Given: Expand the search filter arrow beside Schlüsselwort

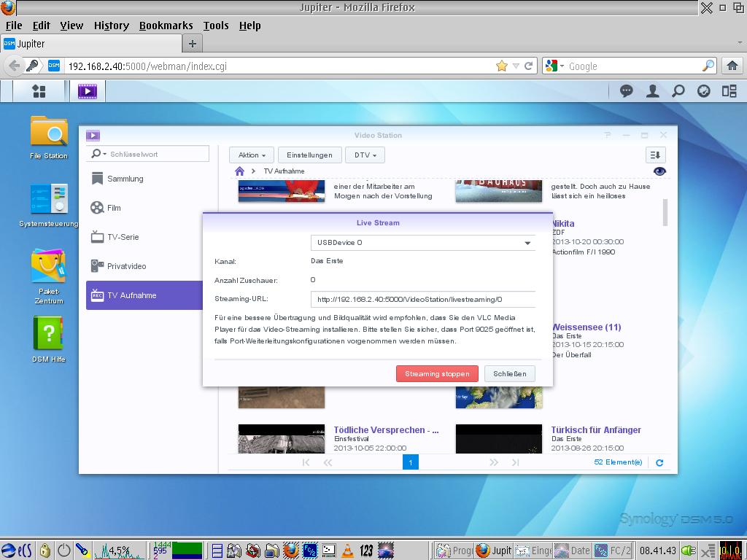Looking at the screenshot, I should (x=105, y=155).
